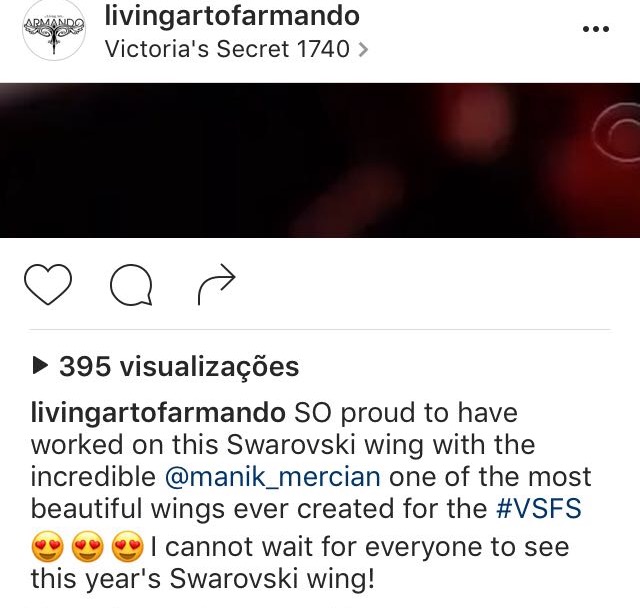Tap the caption text 'Swarovski wing!'
The width and height of the screenshot is (640, 608).
[x=272, y=579]
